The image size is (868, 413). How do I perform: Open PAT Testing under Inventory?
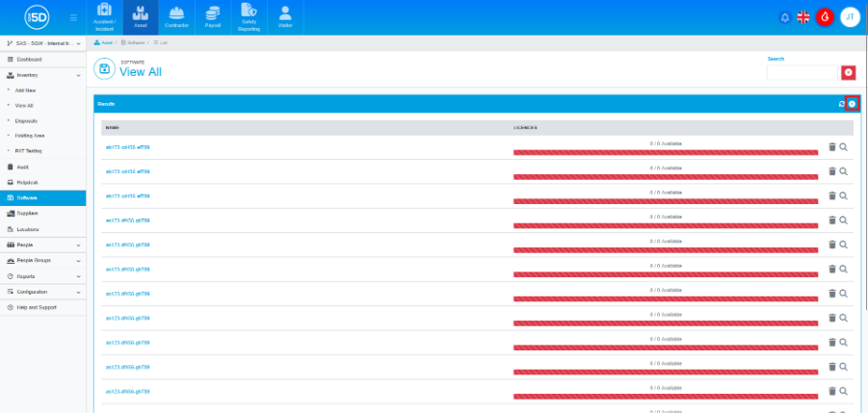(27, 150)
